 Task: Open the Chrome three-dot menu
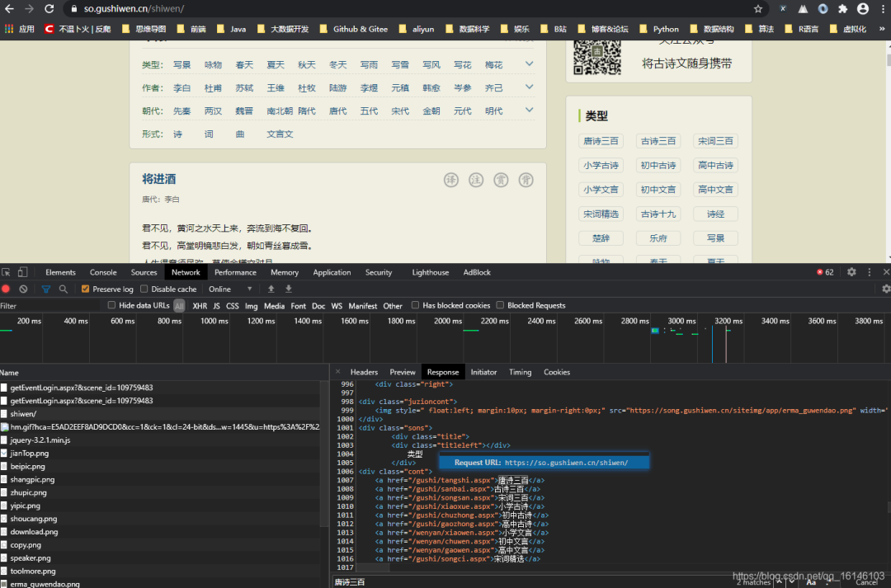(883, 9)
